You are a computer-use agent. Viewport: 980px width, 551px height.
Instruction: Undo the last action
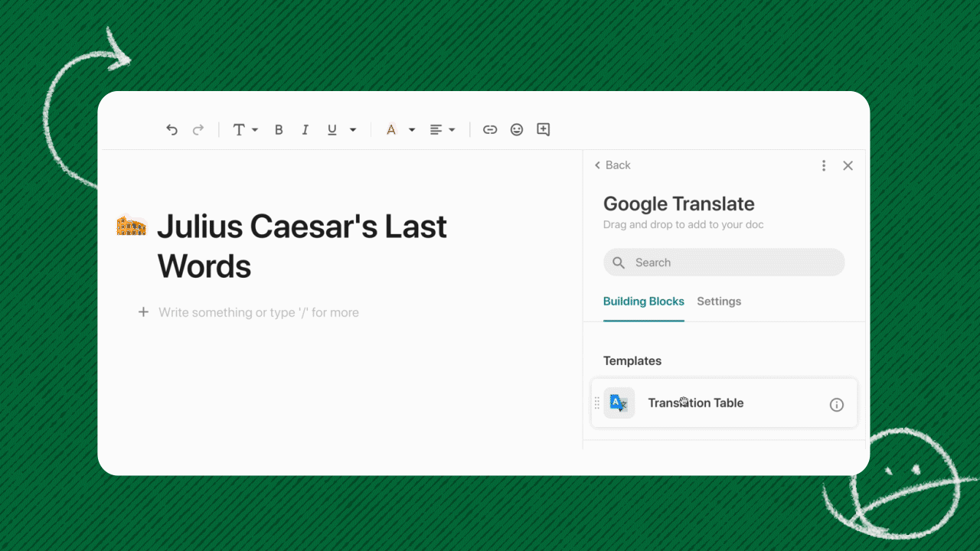click(171, 130)
